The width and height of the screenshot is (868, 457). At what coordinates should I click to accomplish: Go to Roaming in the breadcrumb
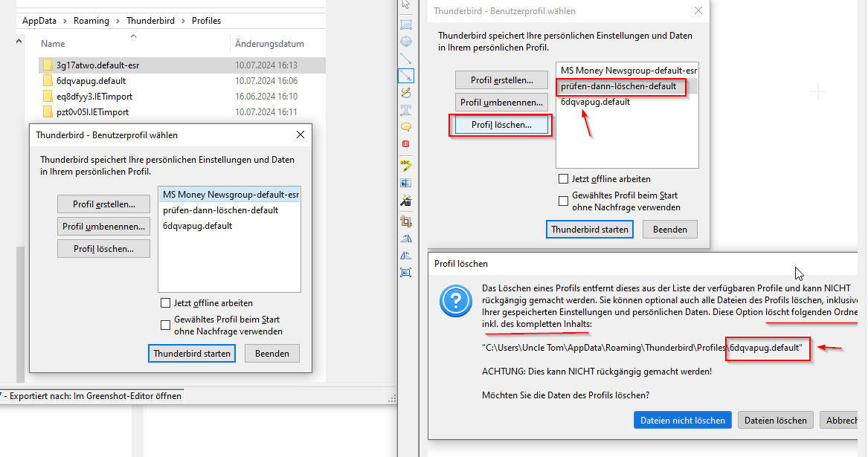click(91, 21)
